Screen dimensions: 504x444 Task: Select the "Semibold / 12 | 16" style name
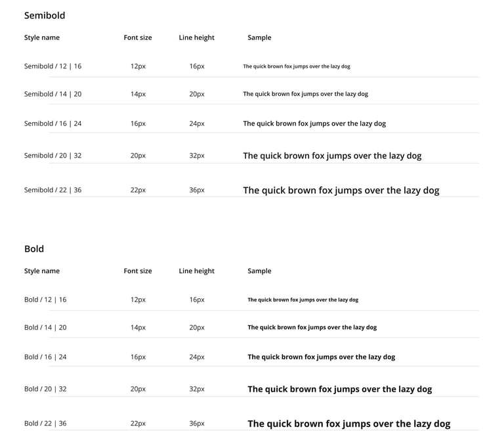click(x=52, y=66)
